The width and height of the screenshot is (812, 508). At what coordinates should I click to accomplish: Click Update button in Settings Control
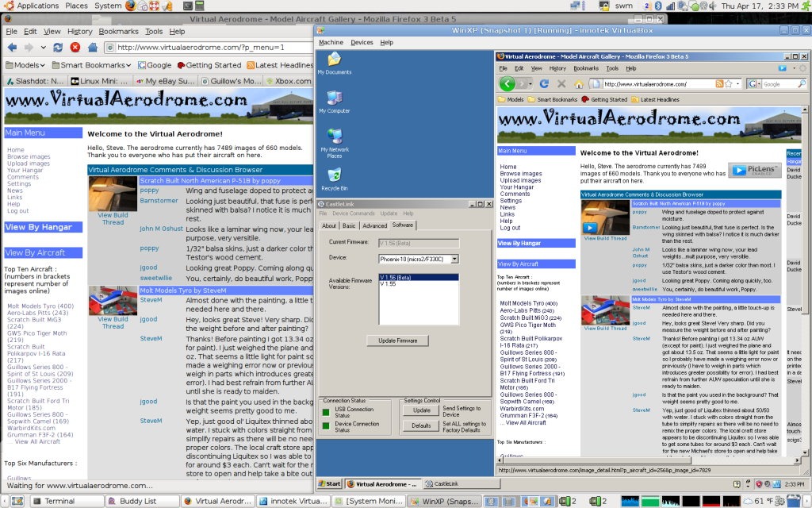click(x=421, y=410)
